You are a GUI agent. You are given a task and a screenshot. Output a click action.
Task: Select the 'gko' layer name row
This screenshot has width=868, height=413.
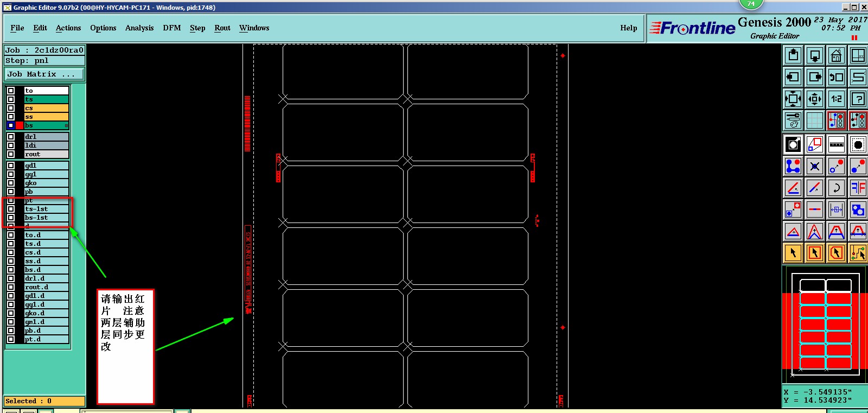point(47,183)
